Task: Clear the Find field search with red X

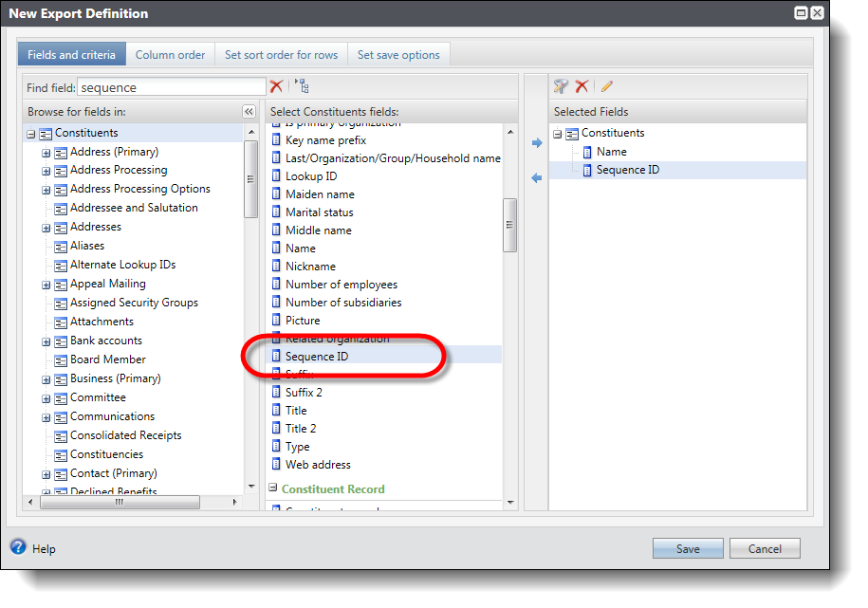Action: point(276,86)
